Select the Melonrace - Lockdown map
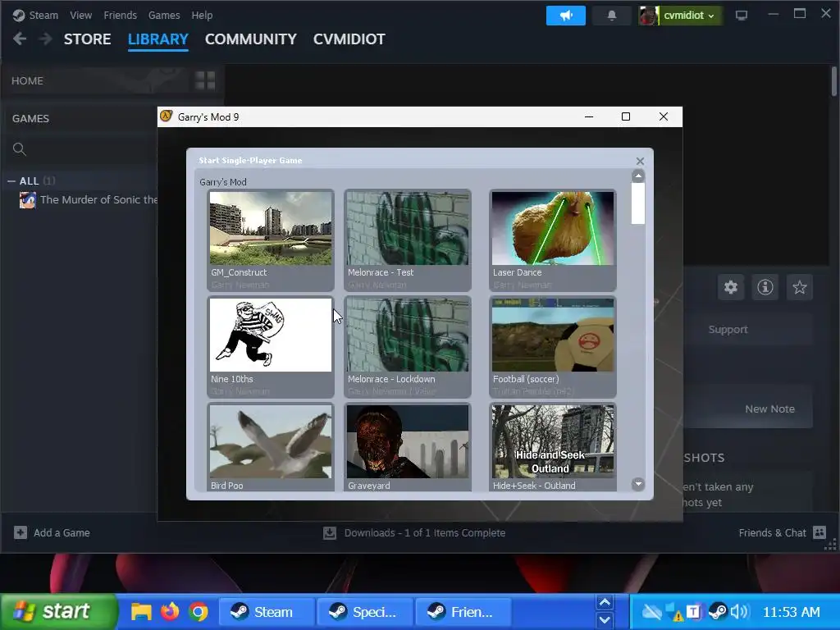840x630 pixels. [408, 347]
